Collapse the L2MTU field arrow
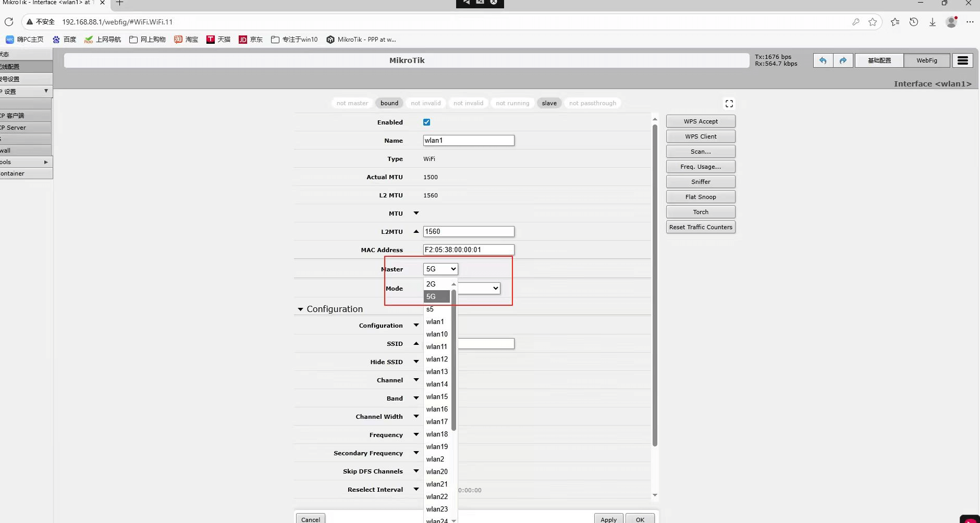Image resolution: width=980 pixels, height=523 pixels. pyautogui.click(x=416, y=231)
